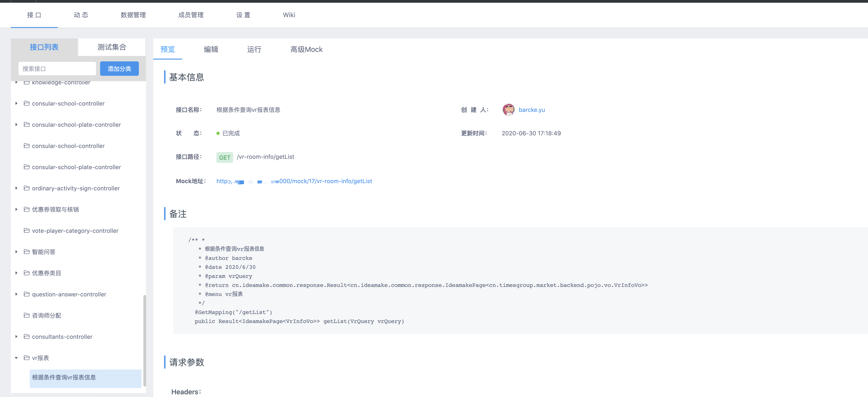The width and height of the screenshot is (868, 397).
Task: Expand consular-school-plate-controller tree arrow
Action: pyautogui.click(x=16, y=124)
